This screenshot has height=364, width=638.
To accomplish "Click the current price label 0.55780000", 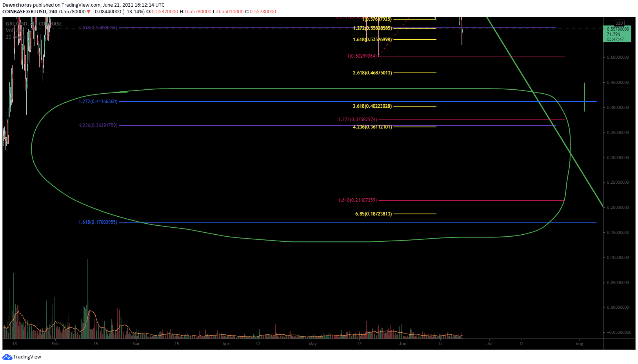I will coord(618,29).
